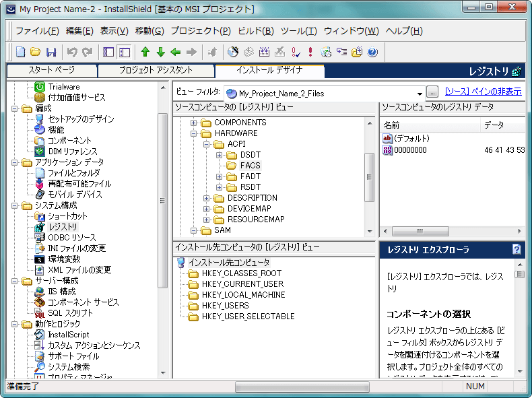
Task: Open SQL スクリプト view
Action: pyautogui.click(x=70, y=313)
